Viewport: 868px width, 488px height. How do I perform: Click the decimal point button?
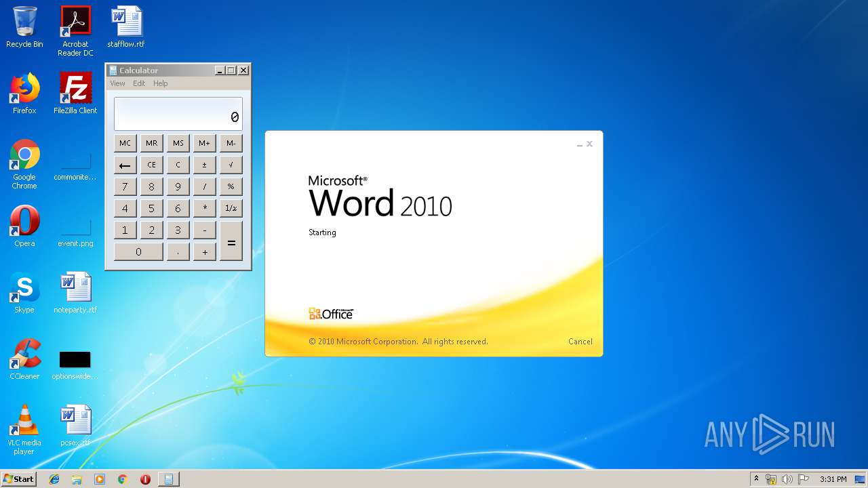178,251
